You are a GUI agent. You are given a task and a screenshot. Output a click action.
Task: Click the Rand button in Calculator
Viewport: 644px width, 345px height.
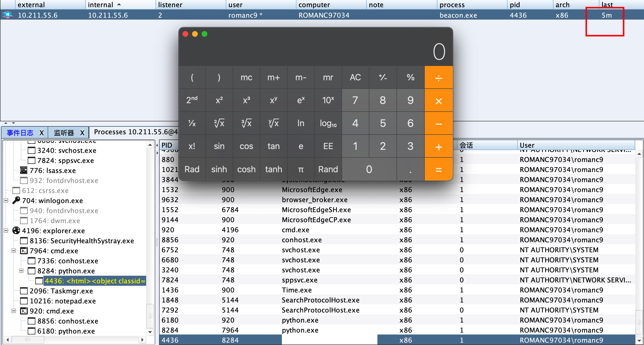[328, 169]
